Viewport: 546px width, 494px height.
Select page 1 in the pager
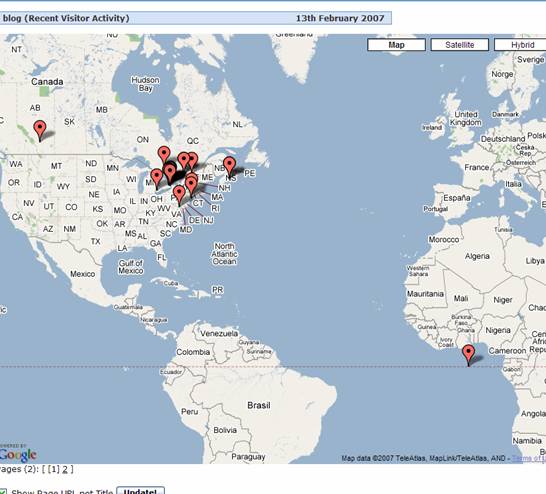click(54, 469)
